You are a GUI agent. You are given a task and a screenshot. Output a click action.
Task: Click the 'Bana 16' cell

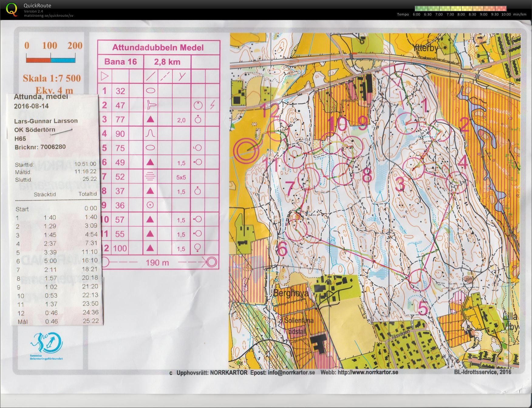click(x=121, y=62)
